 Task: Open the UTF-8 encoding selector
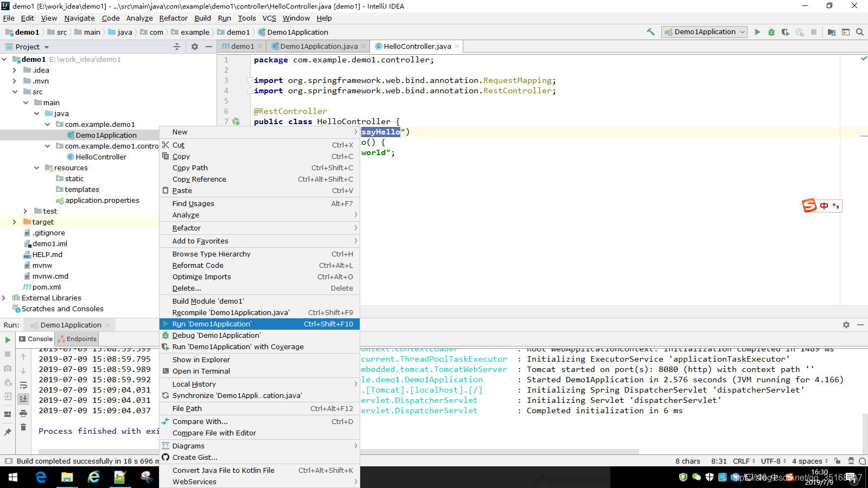click(x=774, y=461)
